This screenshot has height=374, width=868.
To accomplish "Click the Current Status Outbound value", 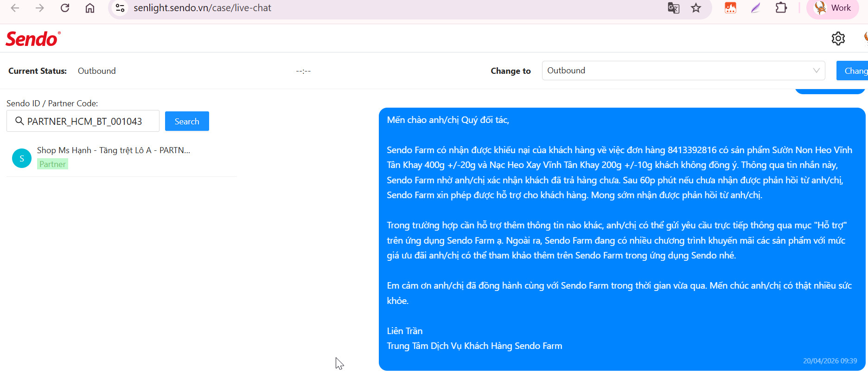I will click(97, 71).
